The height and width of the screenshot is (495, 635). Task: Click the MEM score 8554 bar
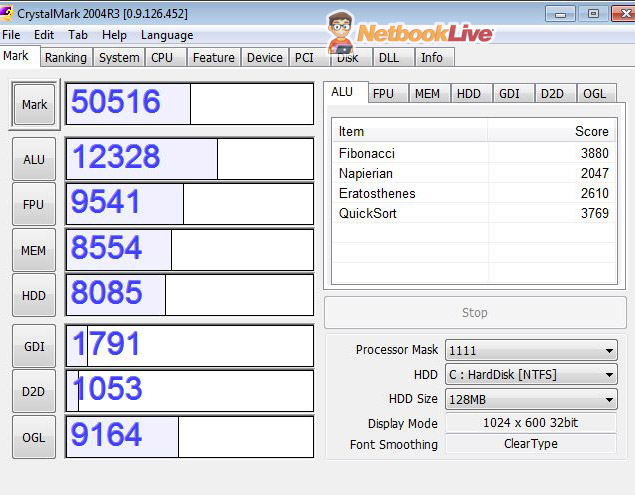[x=190, y=250]
